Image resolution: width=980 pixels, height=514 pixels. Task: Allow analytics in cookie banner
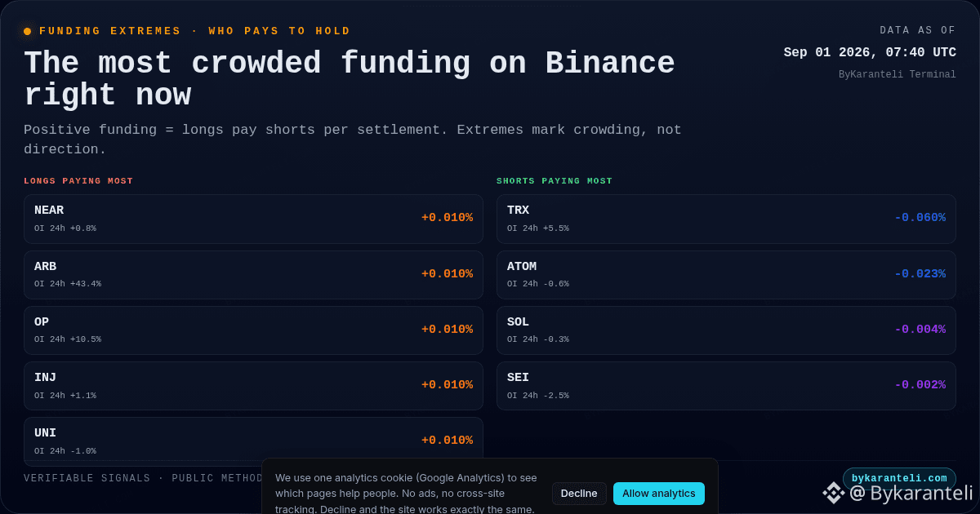[659, 494]
